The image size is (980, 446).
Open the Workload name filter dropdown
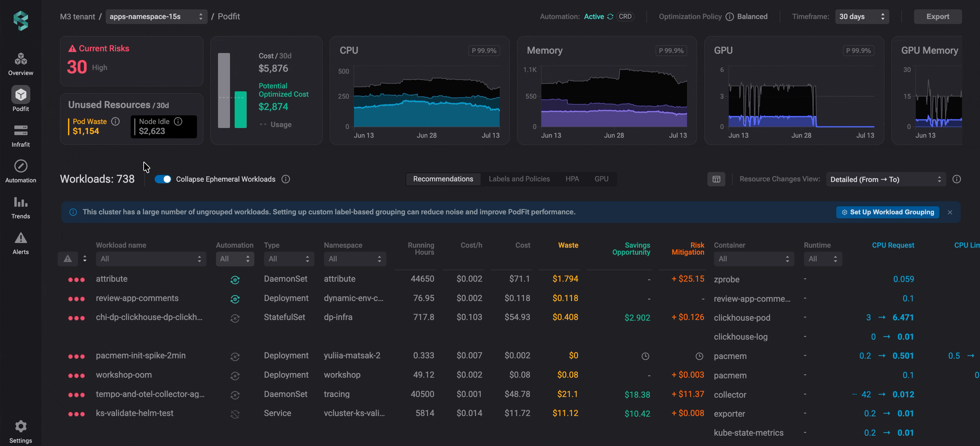click(x=151, y=259)
